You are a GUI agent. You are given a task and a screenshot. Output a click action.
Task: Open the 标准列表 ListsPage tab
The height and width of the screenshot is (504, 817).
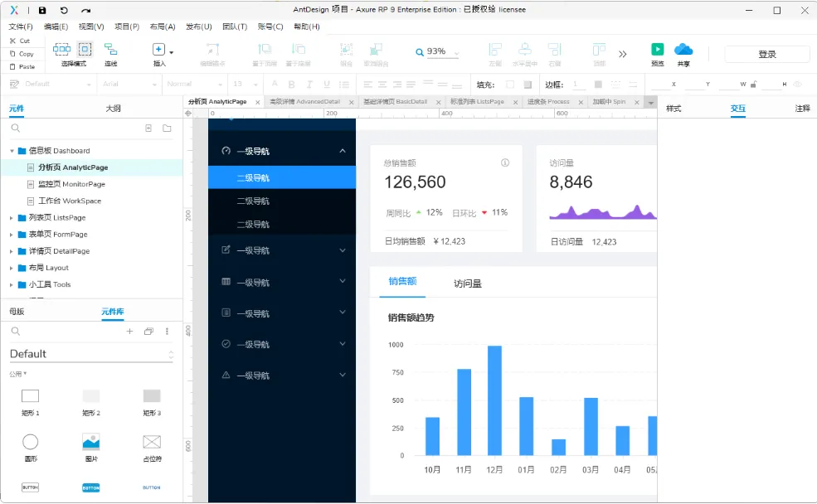(x=477, y=101)
